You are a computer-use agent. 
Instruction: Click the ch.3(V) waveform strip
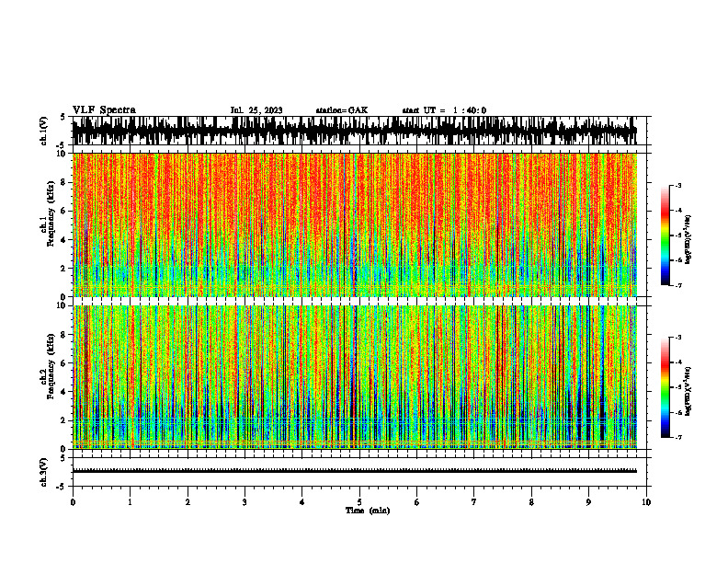[354, 471]
